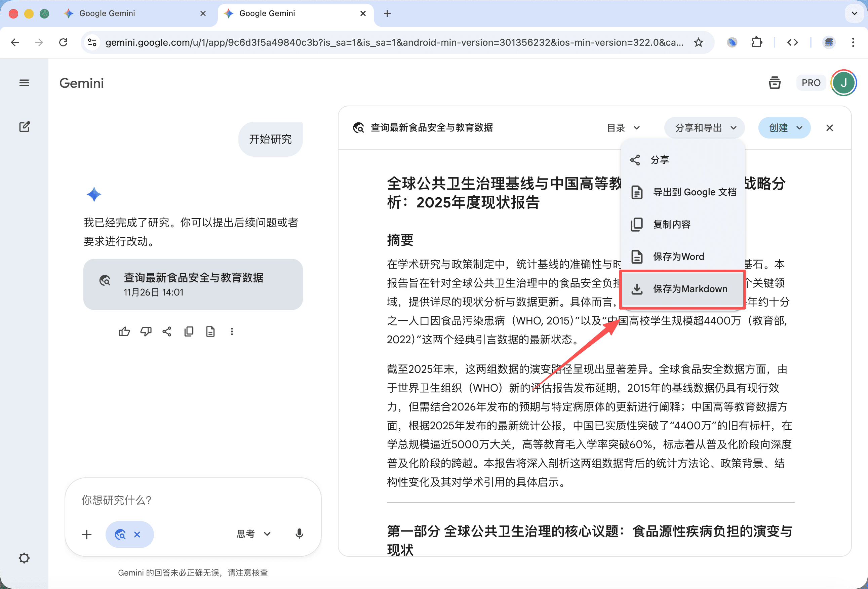Open the 查询最新食品安全与教育数据 report card
Screen dimensions: 868x589
193,284
